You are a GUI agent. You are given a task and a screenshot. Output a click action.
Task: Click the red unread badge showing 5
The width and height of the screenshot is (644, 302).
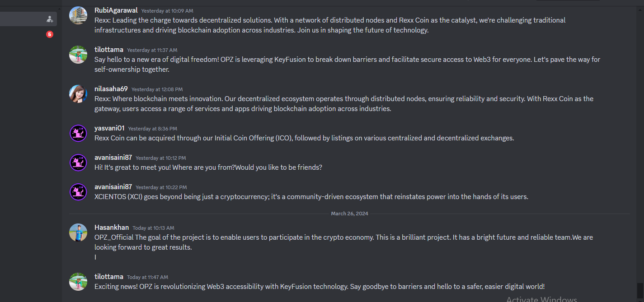pos(50,34)
